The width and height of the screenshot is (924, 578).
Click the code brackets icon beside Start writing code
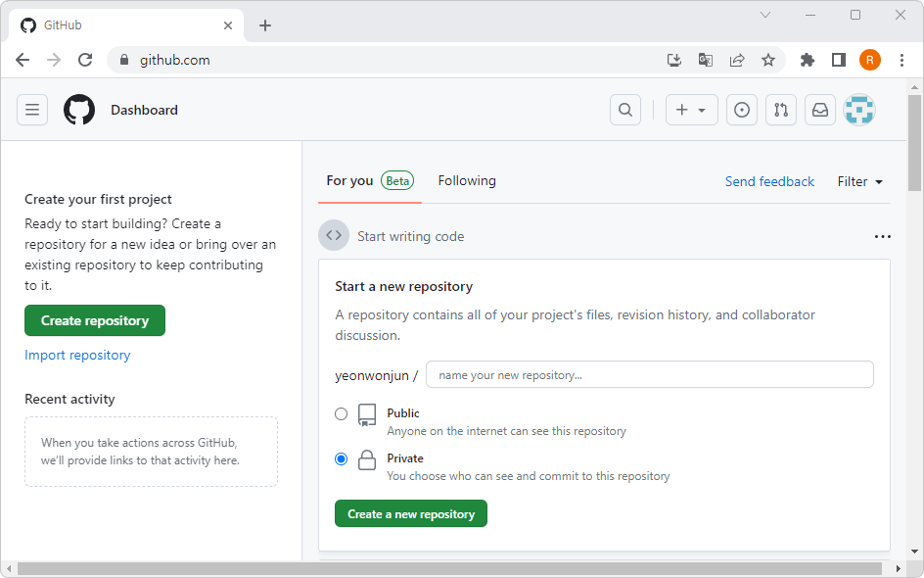[334, 235]
